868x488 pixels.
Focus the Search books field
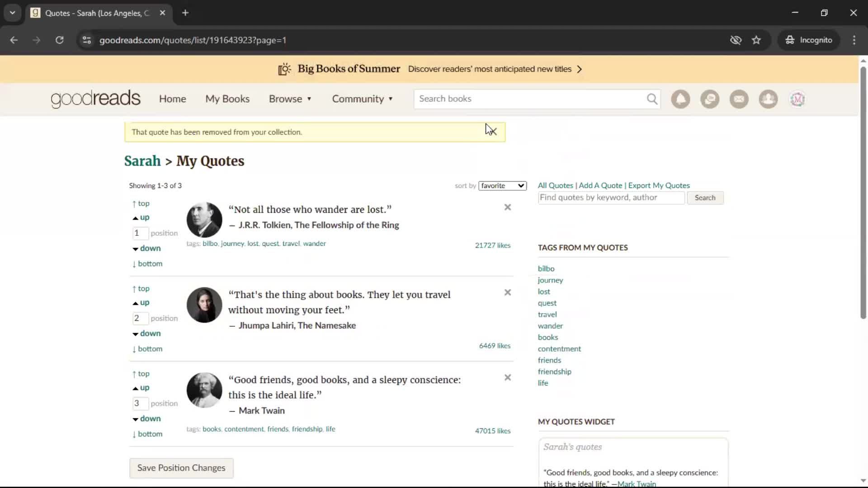pos(530,99)
